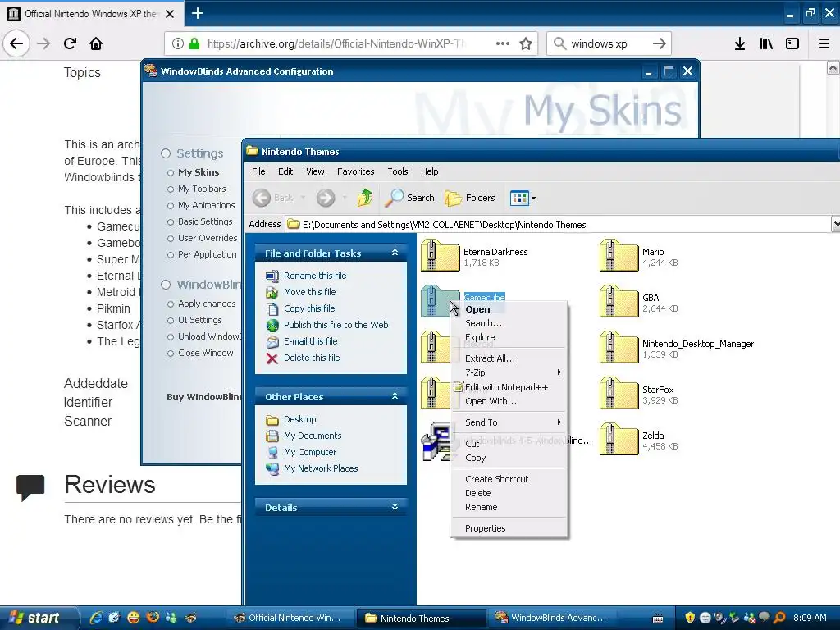This screenshot has height=630, width=840.
Task: Select the StarFox zip folder
Action: click(638, 395)
